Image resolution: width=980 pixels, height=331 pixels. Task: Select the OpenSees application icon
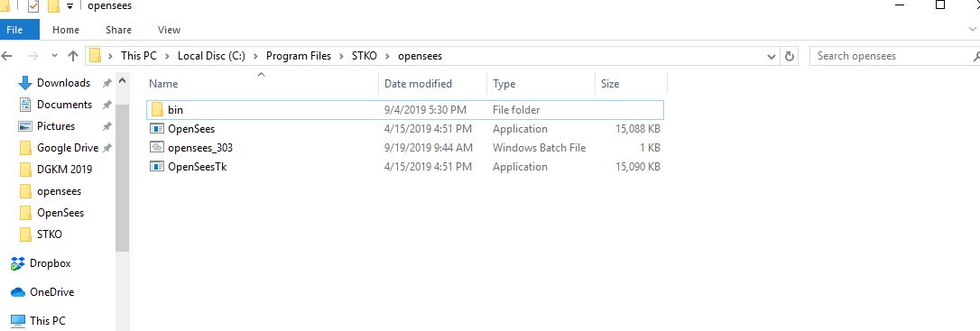157,129
